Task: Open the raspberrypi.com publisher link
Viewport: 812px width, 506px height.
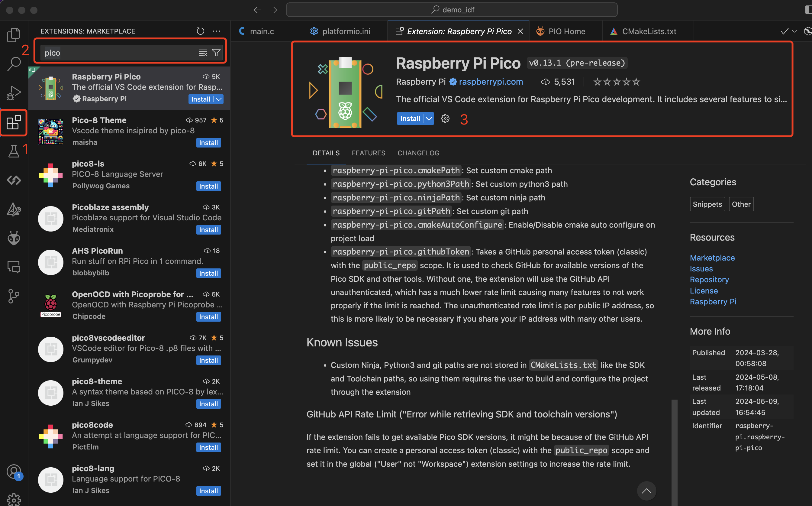Action: pyautogui.click(x=491, y=82)
